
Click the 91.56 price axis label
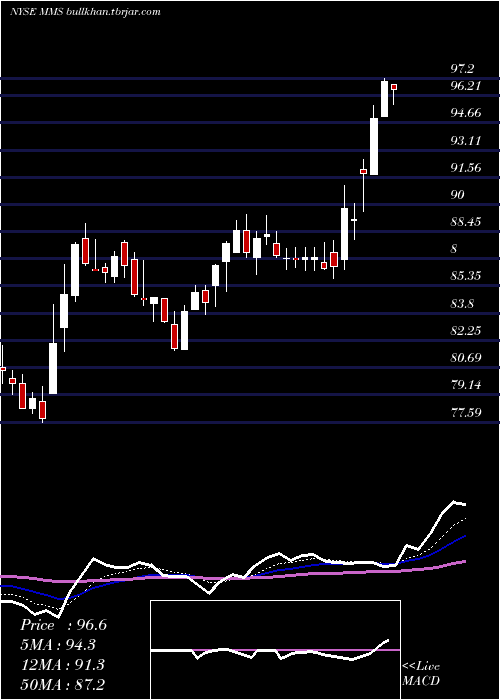point(466,168)
